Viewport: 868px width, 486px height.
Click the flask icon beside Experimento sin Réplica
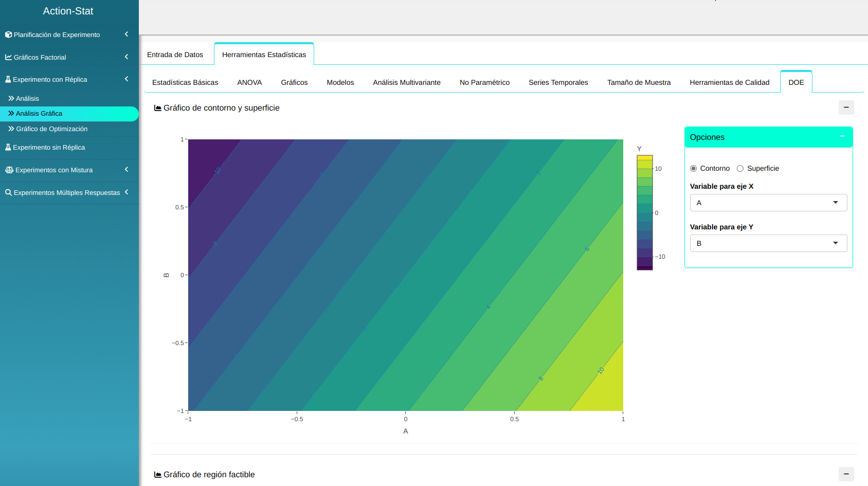coord(8,148)
